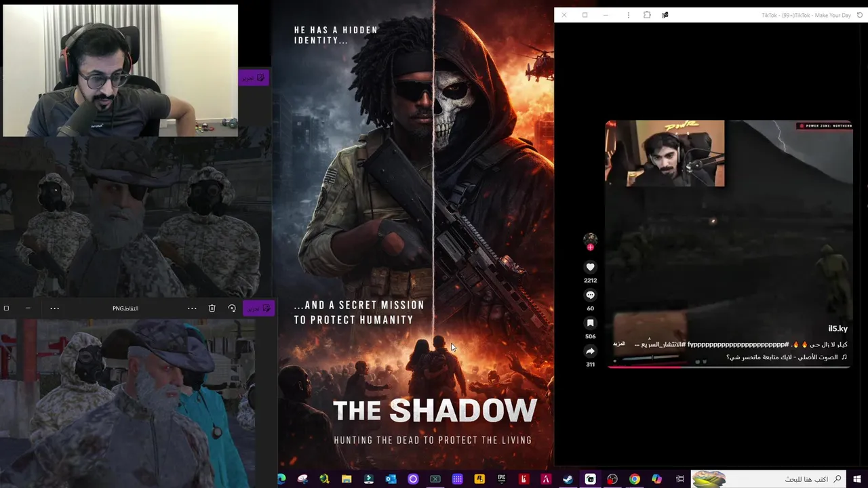Click purple edit button in النقاط.PNG viewer

258,308
